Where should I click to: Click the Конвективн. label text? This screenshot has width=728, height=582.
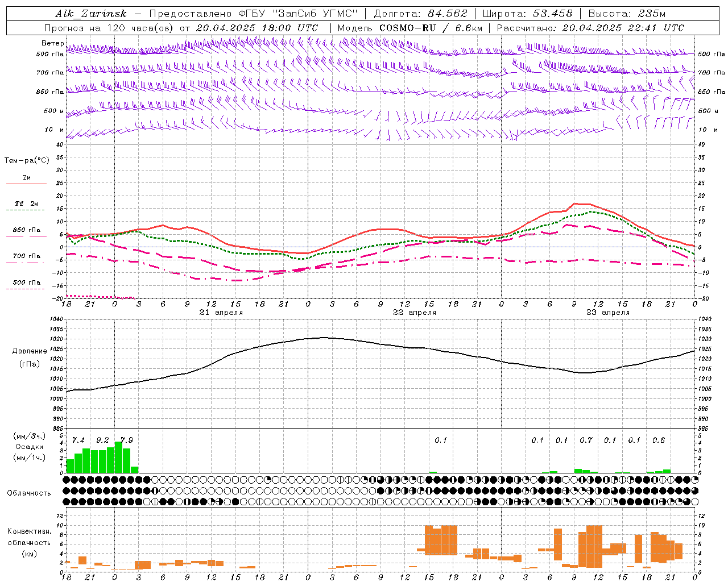pyautogui.click(x=29, y=531)
